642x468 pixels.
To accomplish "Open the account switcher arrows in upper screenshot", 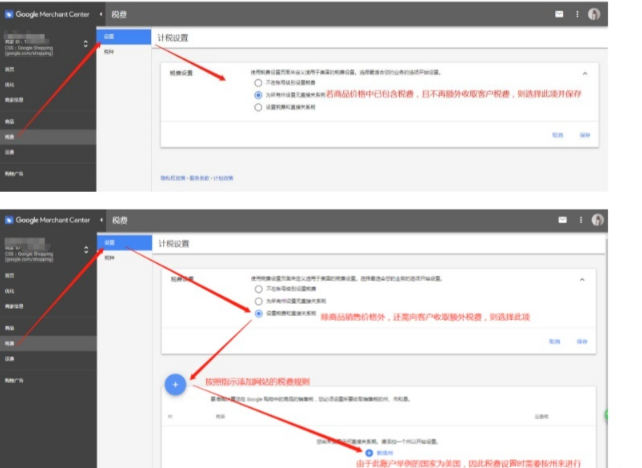I will pyautogui.click(x=85, y=44).
